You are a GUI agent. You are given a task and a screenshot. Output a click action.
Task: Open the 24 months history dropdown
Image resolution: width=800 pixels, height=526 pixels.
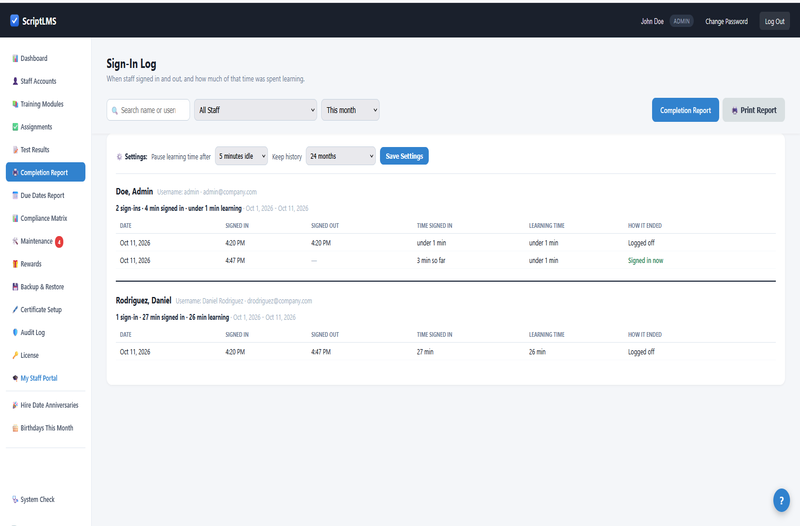pos(341,156)
